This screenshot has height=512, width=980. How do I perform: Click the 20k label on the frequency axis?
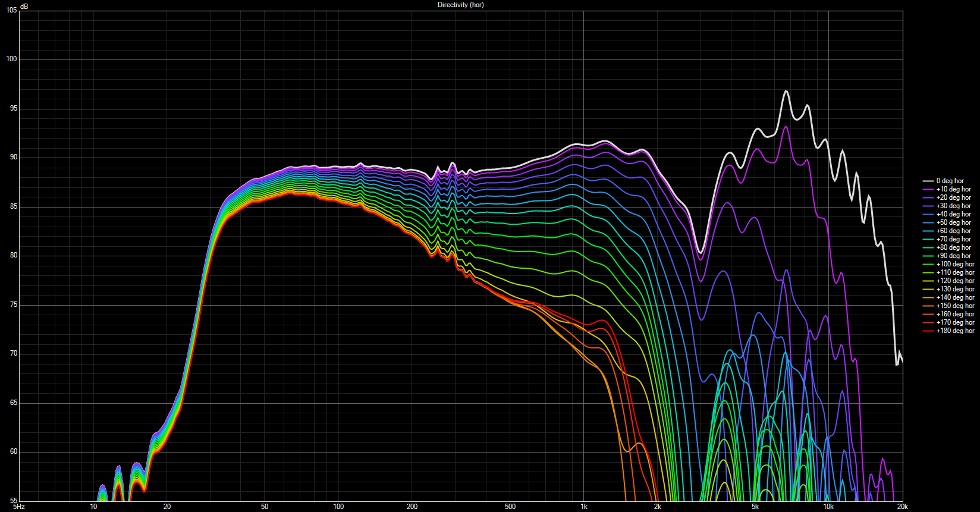(x=903, y=507)
